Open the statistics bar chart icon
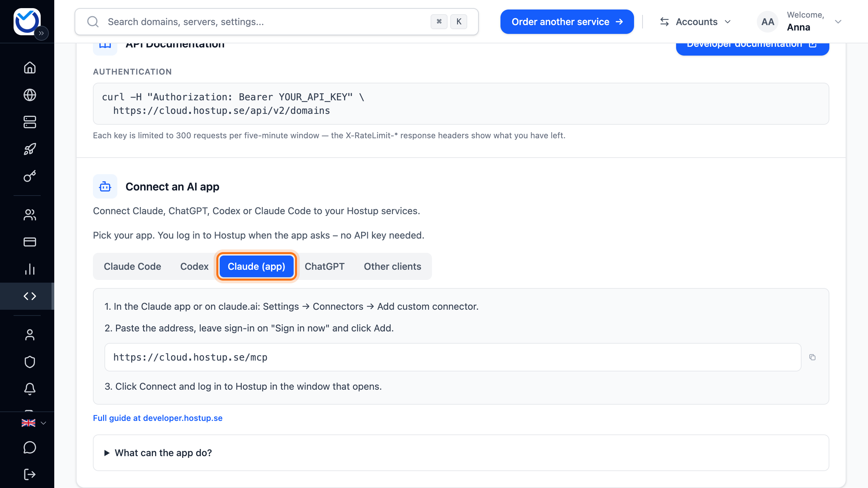 pos(30,269)
